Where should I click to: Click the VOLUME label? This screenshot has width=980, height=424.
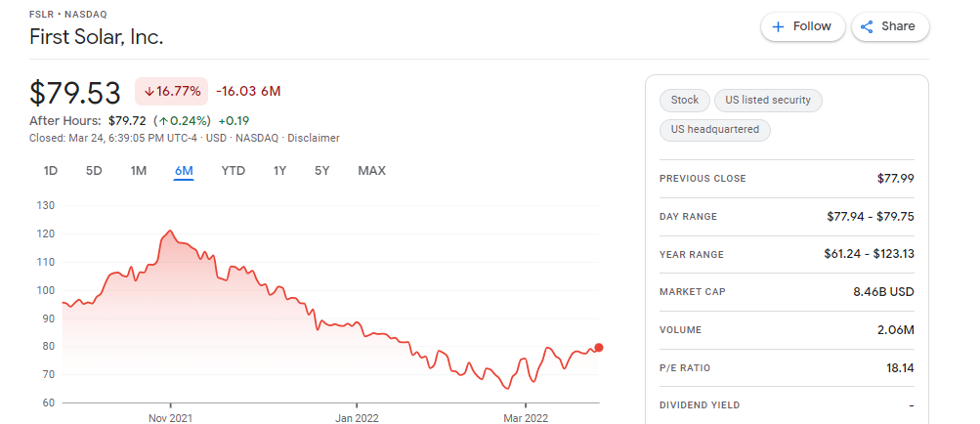coord(681,330)
